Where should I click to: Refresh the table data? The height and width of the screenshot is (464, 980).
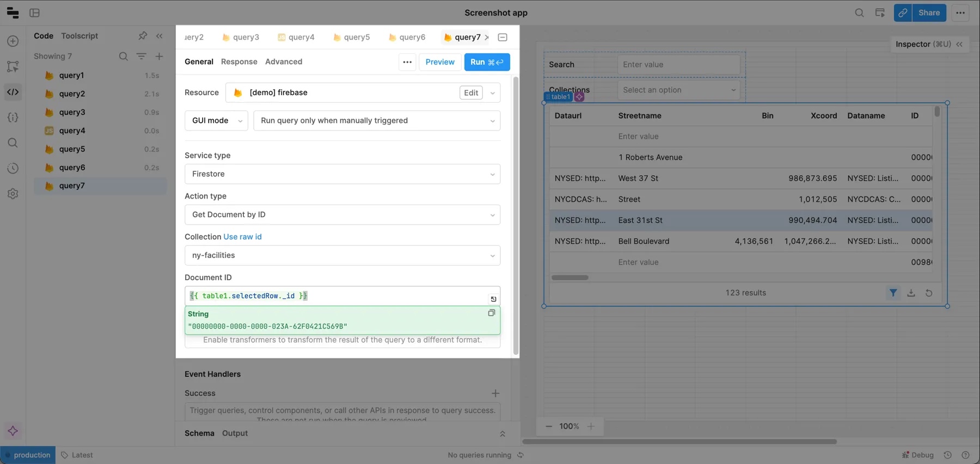[x=929, y=293]
